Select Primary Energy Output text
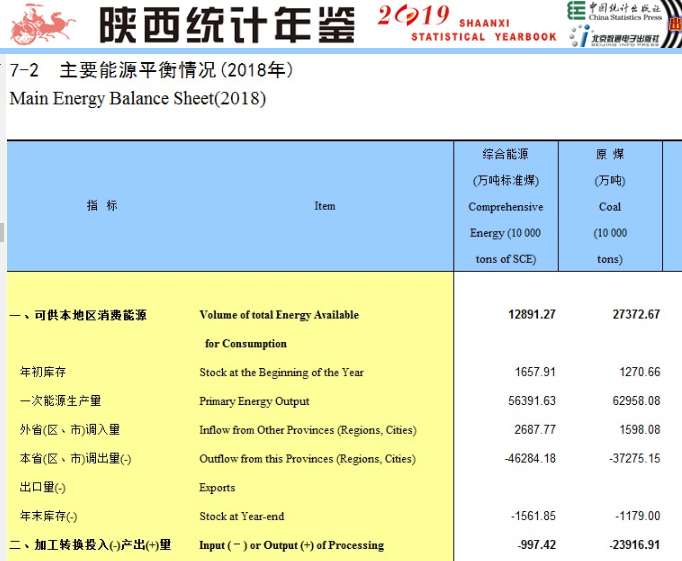Viewport: 682px width, 561px height. pos(254,401)
